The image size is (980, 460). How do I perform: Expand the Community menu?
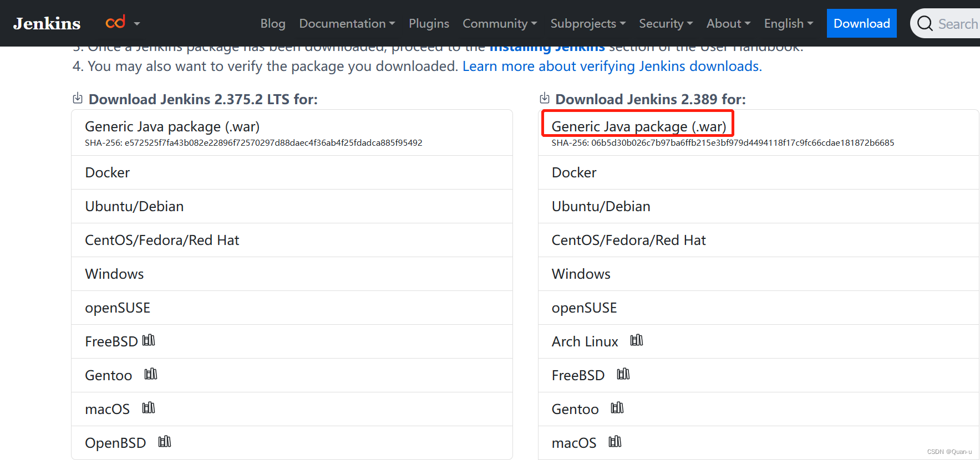click(500, 23)
